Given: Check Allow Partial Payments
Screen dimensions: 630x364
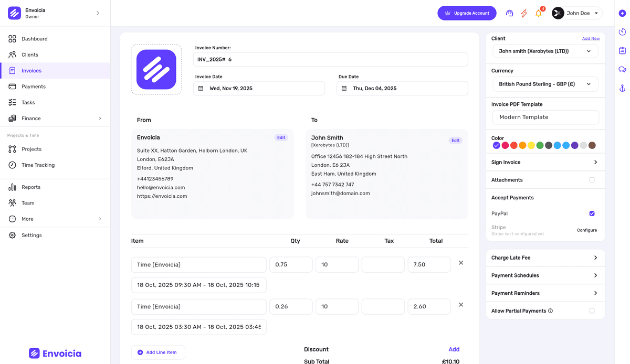Looking at the screenshot, I should coord(592,311).
